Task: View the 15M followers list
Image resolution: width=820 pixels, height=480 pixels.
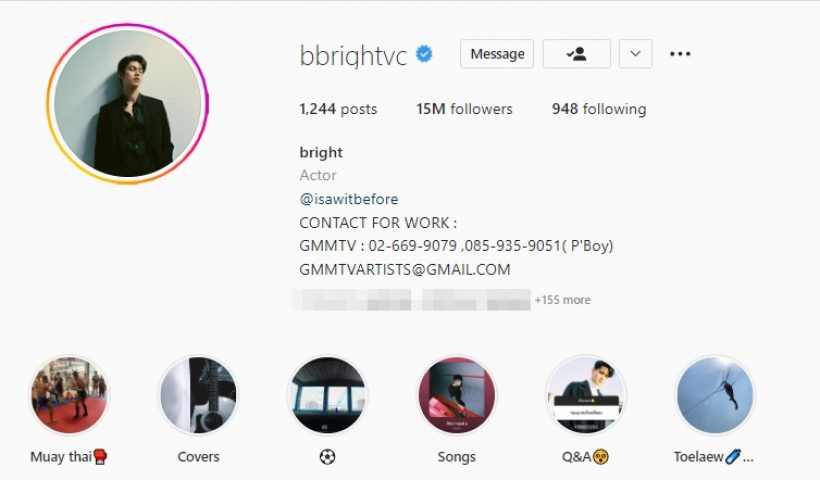Action: coord(464,109)
